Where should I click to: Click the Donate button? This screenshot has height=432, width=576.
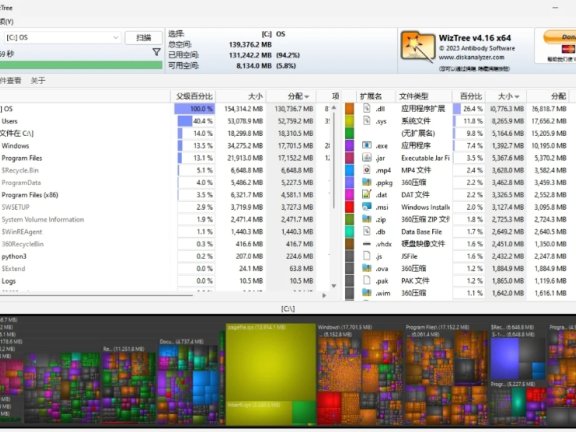559,37
